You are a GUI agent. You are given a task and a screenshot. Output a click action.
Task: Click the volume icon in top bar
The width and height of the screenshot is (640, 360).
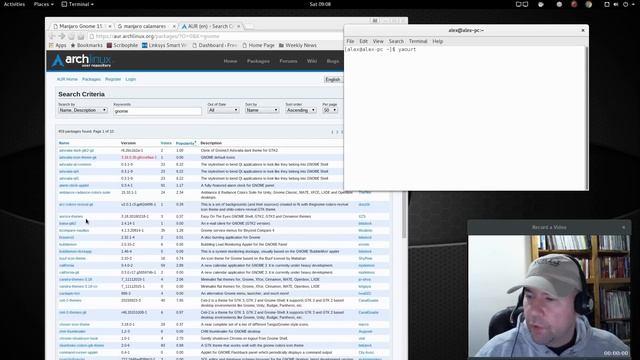tap(616, 4)
